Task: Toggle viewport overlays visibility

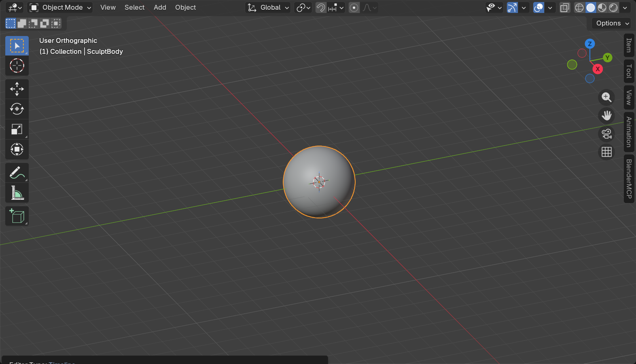Action: pyautogui.click(x=538, y=8)
